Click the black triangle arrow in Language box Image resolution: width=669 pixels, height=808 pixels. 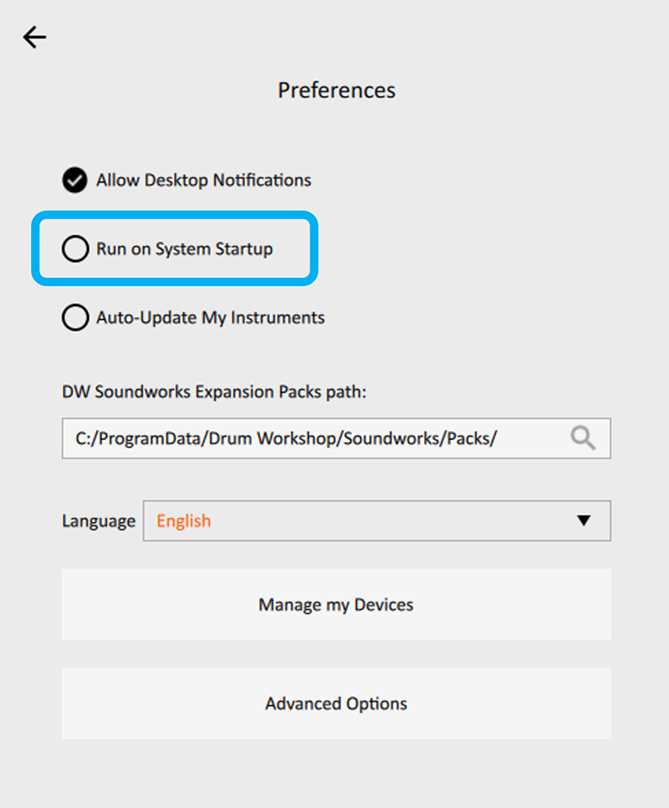pos(583,520)
